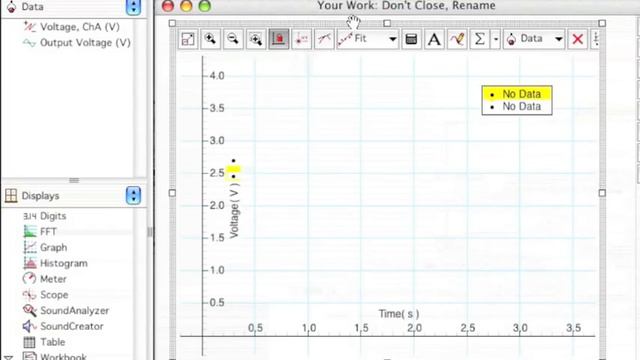Select the Meter display
640x360 pixels.
coord(53,279)
